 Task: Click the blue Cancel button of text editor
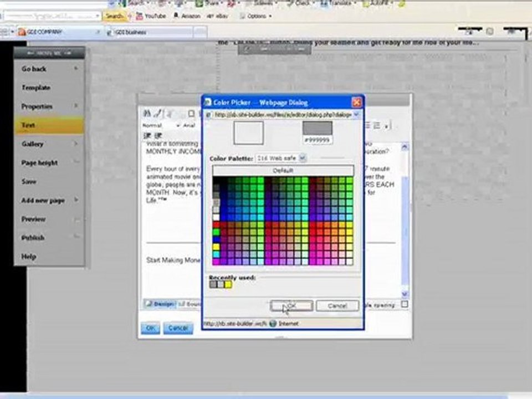pos(178,328)
